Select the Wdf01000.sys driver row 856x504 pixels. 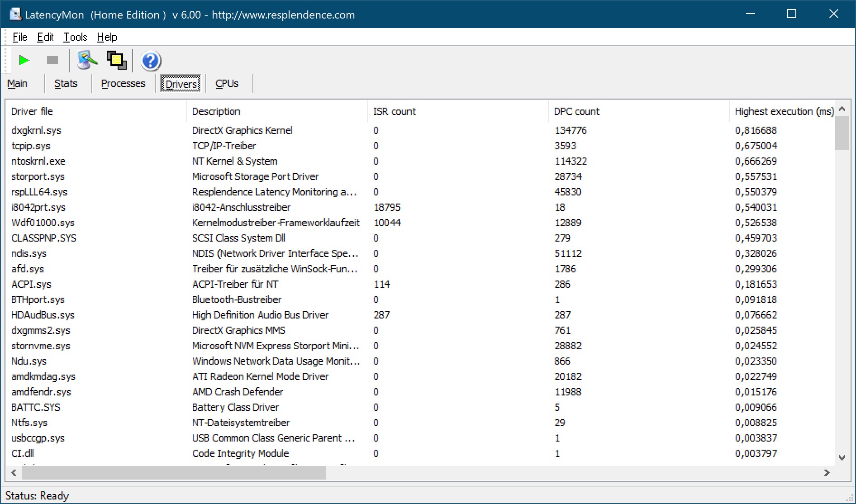420,223
